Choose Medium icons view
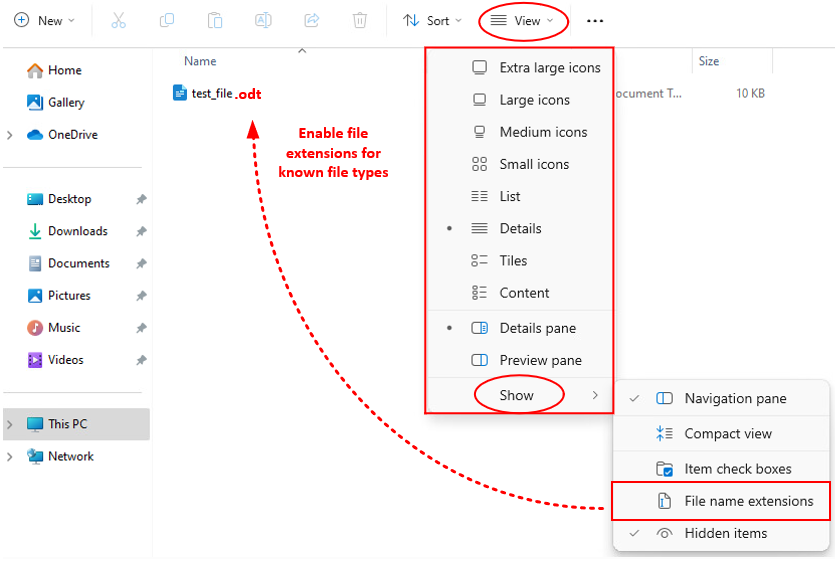 520,132
